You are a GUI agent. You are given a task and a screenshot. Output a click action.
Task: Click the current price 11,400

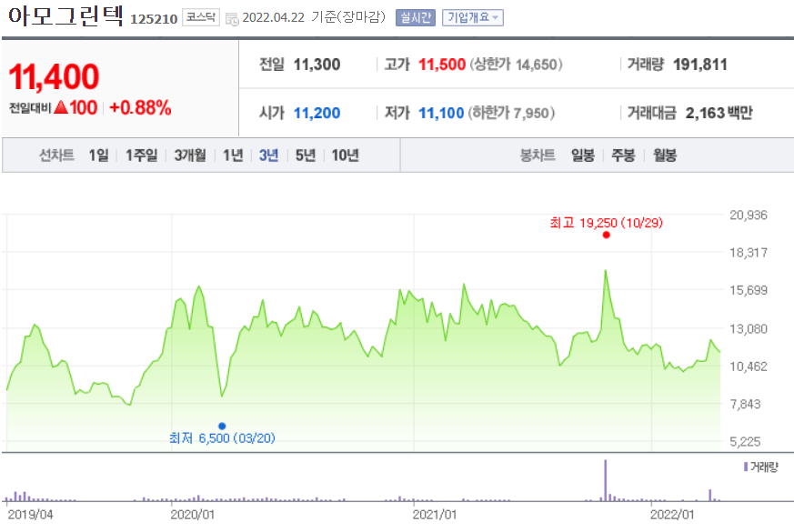tap(55, 76)
